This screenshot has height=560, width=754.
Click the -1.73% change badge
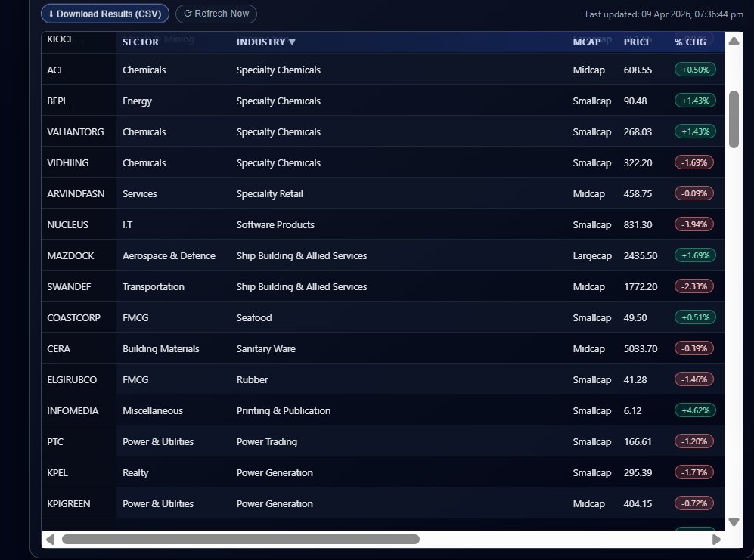click(x=694, y=472)
